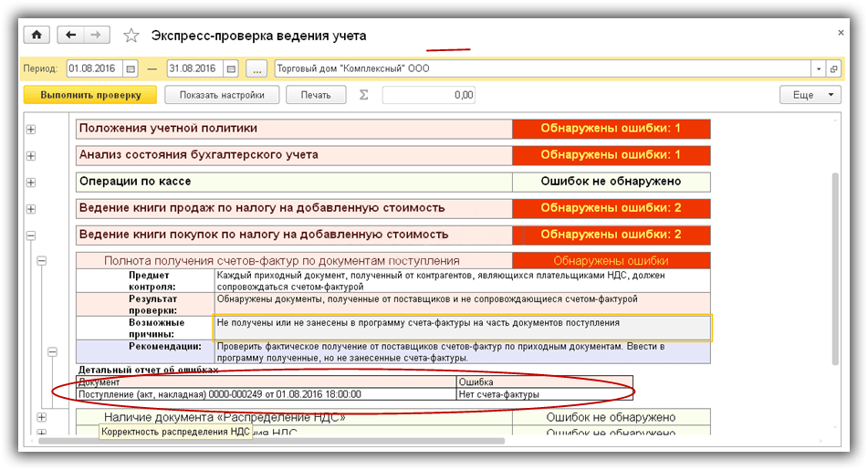This screenshot has width=868, height=470.
Task: Click organization field Торговый дом Комплексный
Action: [542, 68]
